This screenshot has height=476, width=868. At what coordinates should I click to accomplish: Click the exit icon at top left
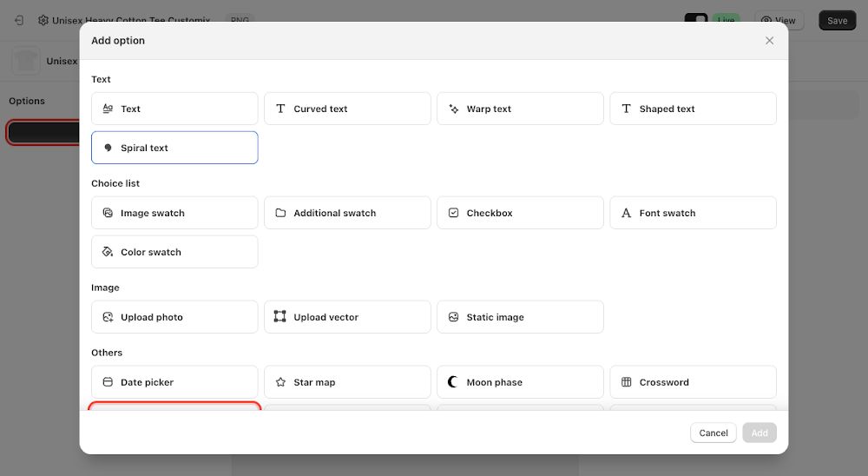tap(19, 21)
